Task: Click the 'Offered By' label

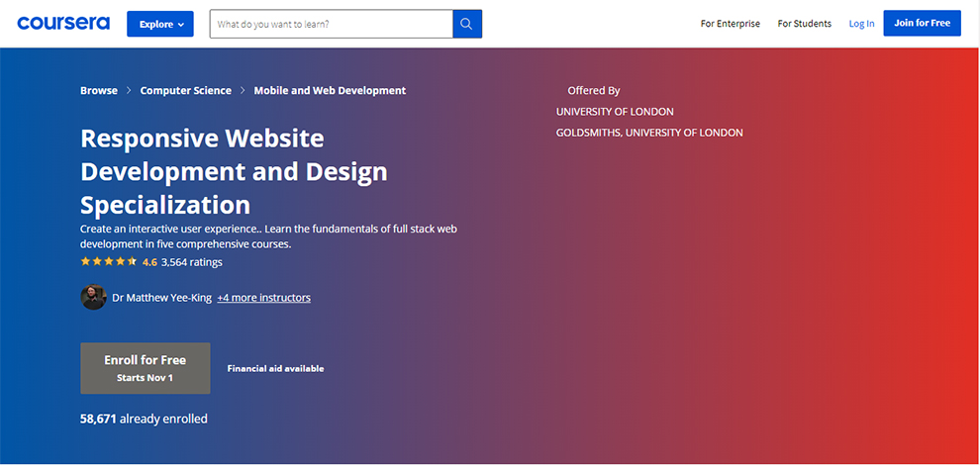Action: (x=594, y=91)
